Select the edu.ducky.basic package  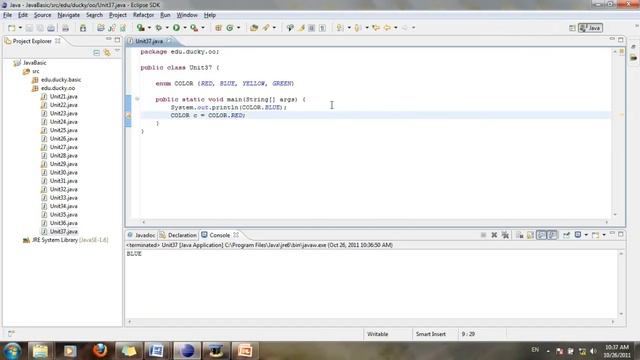coord(56,80)
